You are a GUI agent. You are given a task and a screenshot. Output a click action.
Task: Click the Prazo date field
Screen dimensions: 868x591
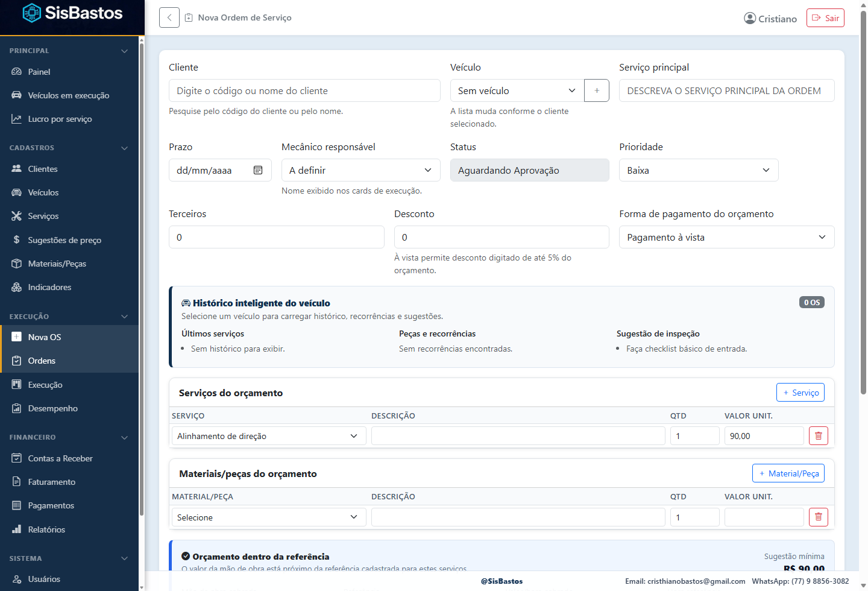click(x=220, y=170)
